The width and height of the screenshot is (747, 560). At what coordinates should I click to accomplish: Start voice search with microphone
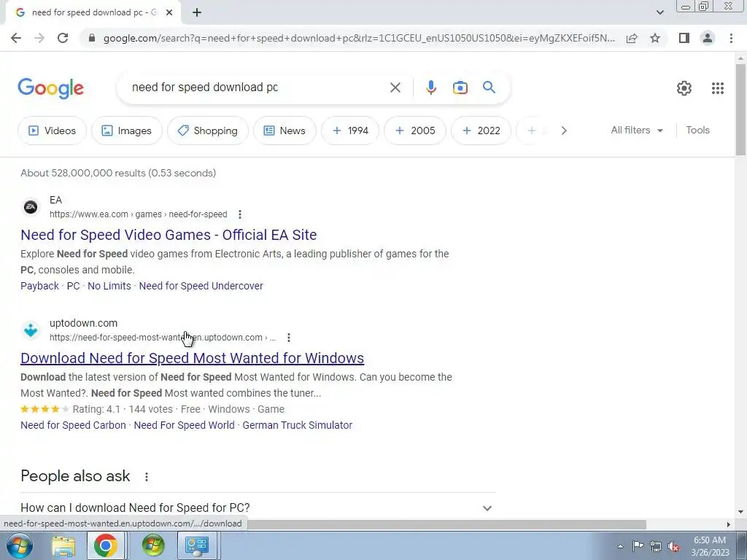click(430, 87)
